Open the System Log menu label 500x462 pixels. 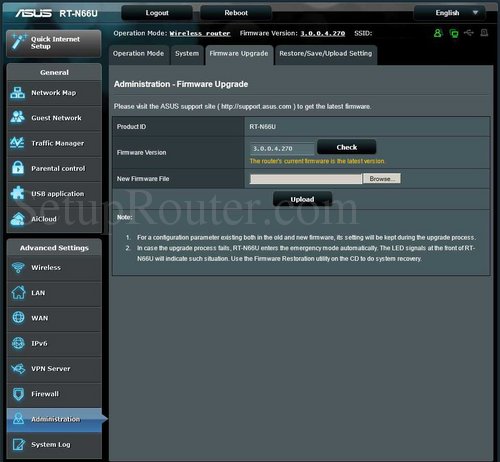click(x=51, y=445)
